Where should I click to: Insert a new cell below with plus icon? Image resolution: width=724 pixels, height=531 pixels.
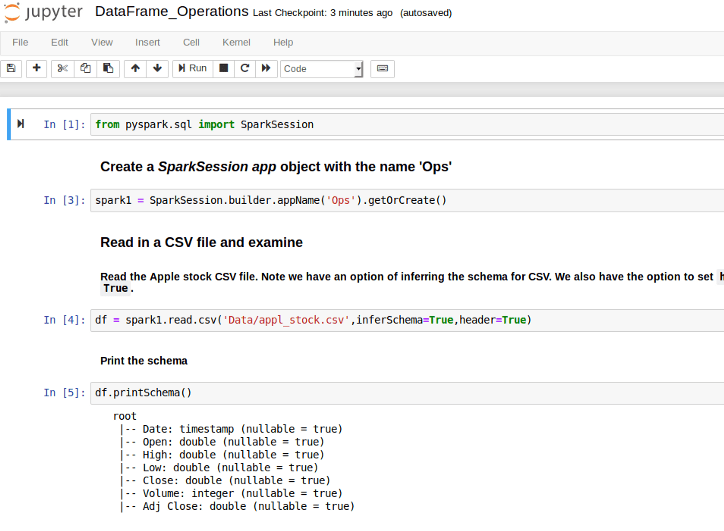coord(37,68)
